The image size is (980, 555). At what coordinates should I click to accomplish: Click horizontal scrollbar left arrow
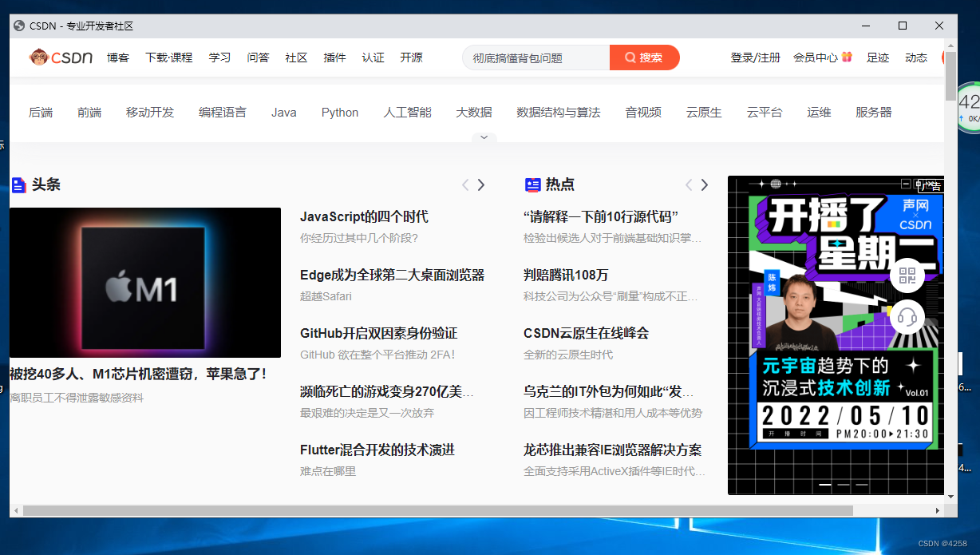pos(15,510)
